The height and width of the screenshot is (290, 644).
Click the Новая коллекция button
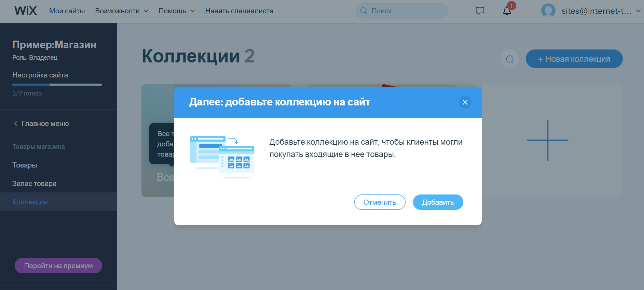pos(574,59)
